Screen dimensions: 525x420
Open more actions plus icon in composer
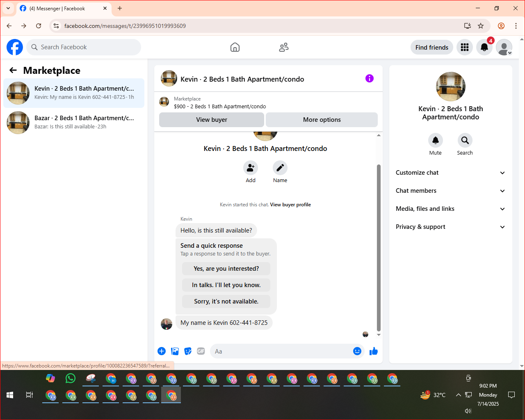click(x=162, y=351)
